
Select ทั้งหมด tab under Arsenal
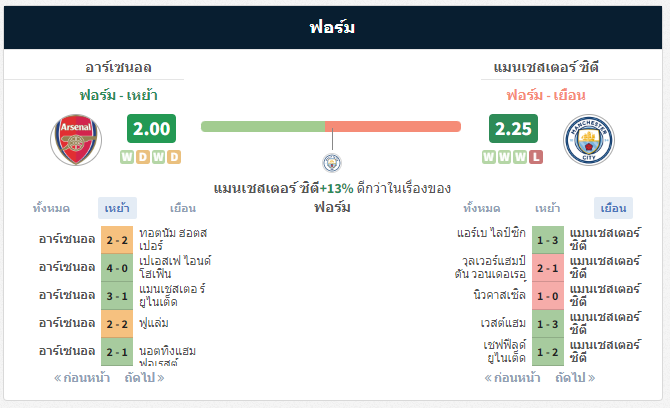click(51, 208)
